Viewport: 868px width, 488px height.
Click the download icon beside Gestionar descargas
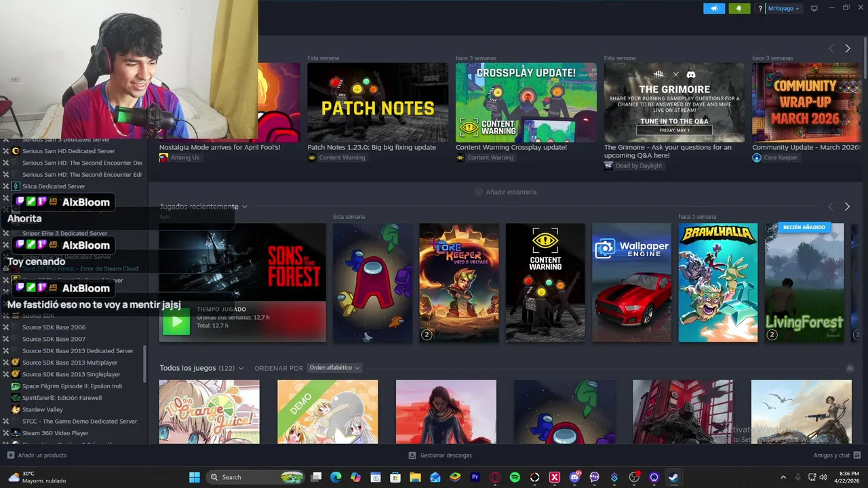coord(412,455)
